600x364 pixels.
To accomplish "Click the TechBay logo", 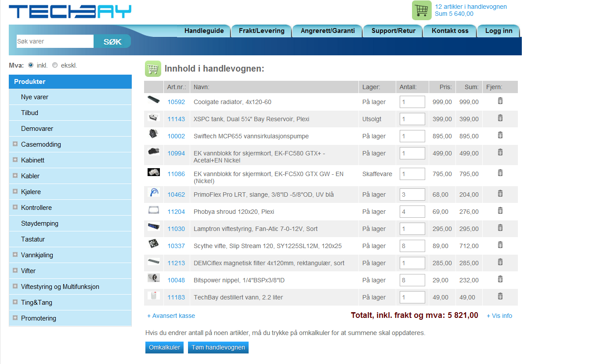I will (70, 11).
